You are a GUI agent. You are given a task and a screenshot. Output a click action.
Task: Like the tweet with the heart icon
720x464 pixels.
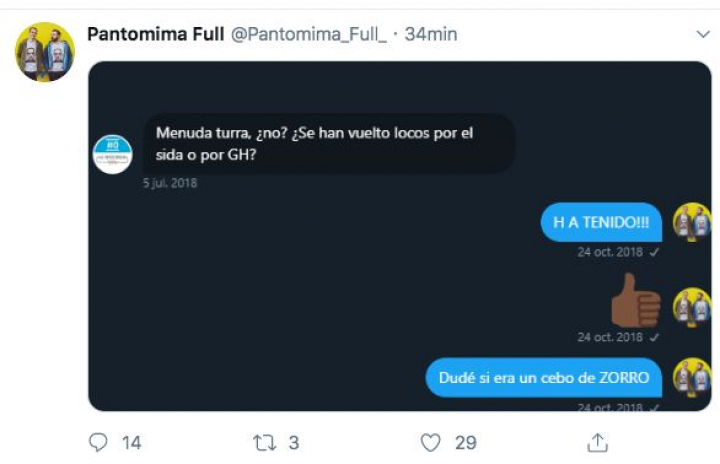tap(430, 441)
